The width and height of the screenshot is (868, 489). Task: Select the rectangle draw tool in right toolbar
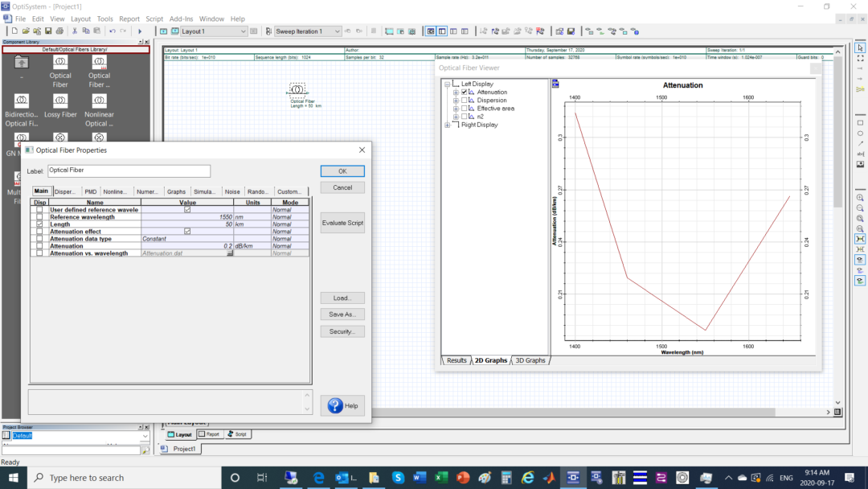pyautogui.click(x=860, y=123)
